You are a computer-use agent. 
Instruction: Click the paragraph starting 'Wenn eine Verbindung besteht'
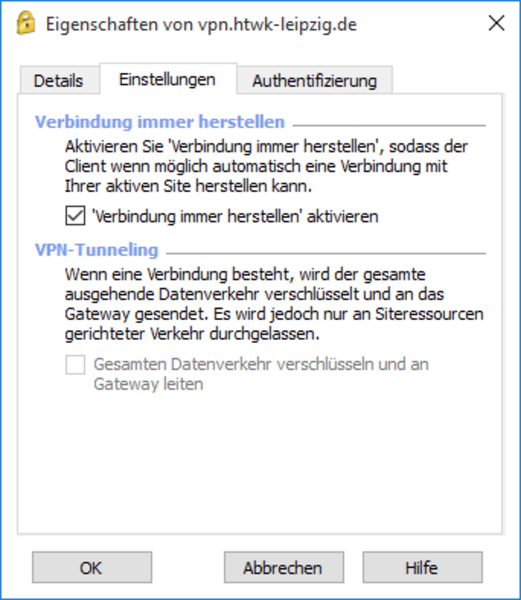click(274, 304)
